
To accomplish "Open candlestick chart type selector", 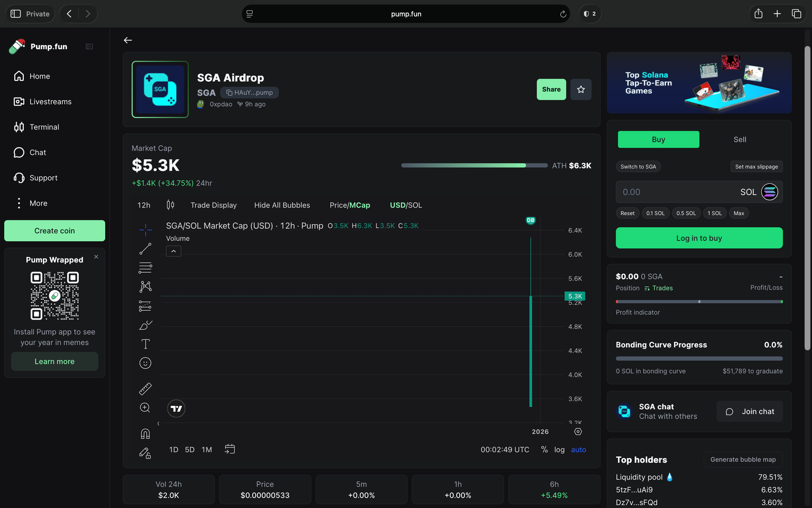I will click(x=171, y=205).
